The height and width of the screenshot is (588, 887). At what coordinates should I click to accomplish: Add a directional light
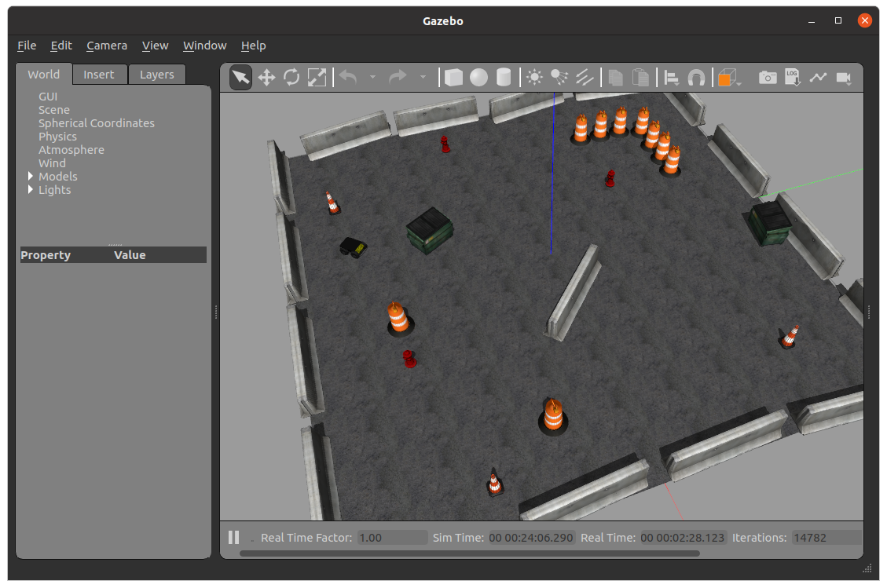(585, 78)
